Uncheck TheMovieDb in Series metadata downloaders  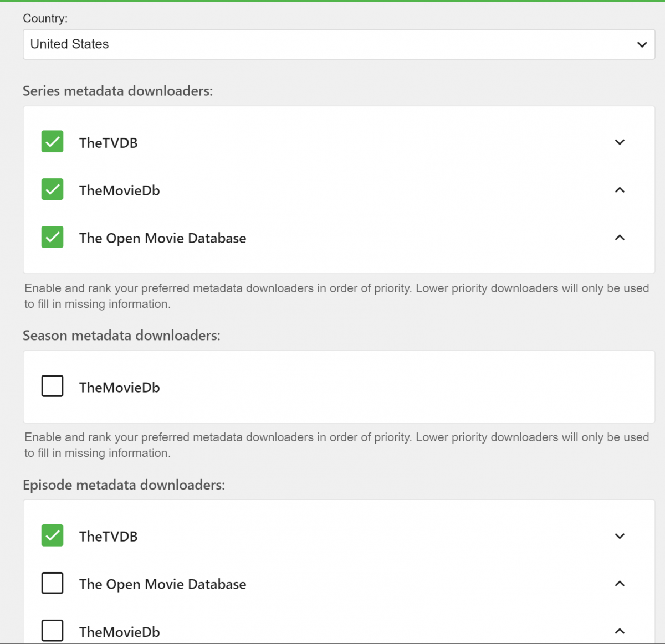point(53,189)
